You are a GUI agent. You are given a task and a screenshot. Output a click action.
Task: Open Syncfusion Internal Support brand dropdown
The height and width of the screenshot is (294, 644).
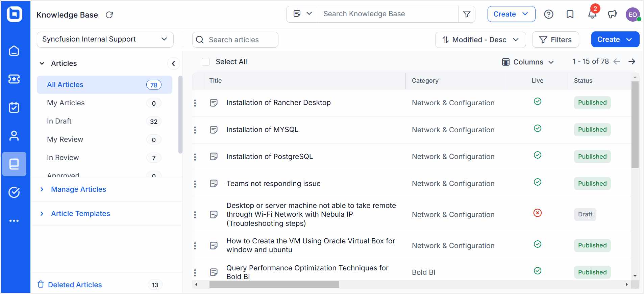tap(105, 39)
